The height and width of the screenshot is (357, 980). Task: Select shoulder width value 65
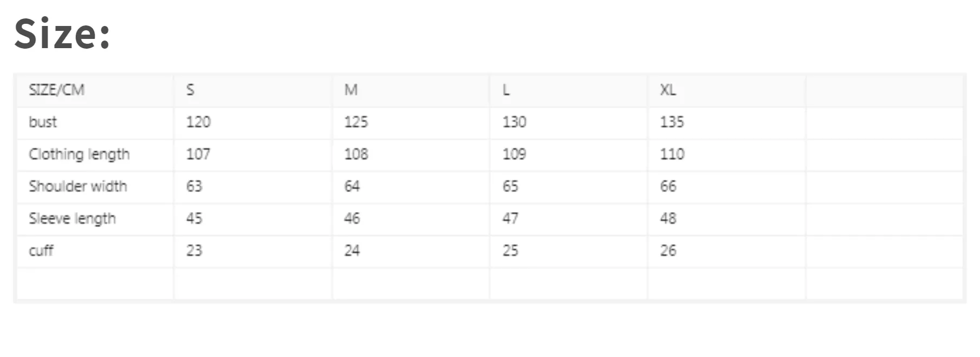(x=510, y=186)
